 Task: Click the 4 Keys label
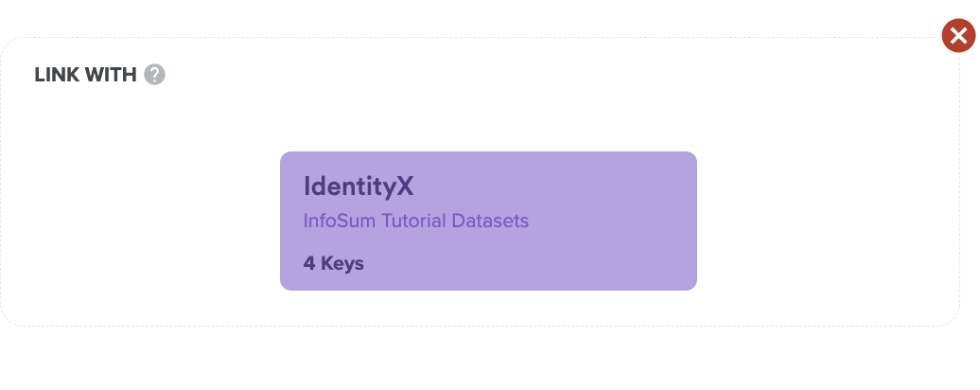point(333,263)
